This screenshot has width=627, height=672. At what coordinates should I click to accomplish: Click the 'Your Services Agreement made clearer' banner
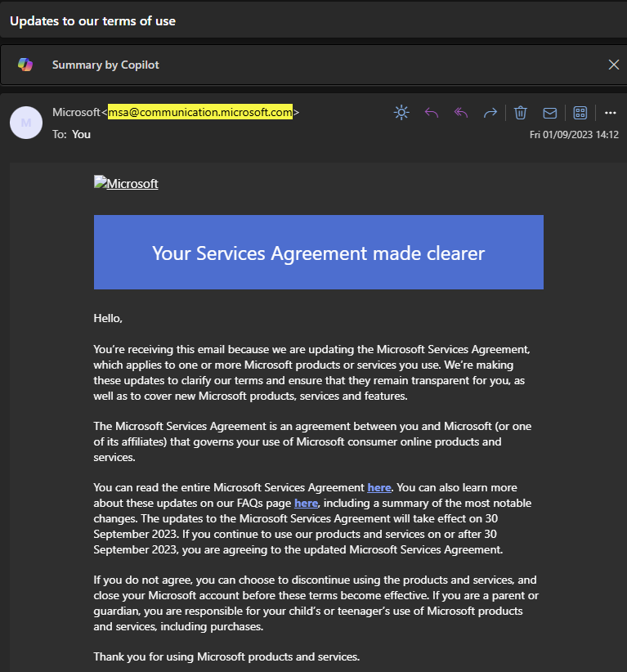pyautogui.click(x=319, y=253)
